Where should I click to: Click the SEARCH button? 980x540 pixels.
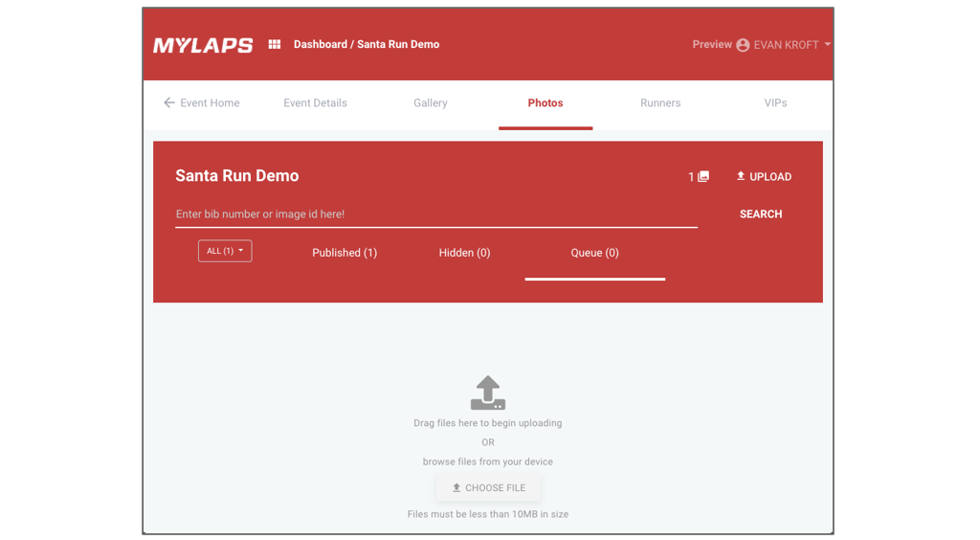click(761, 214)
